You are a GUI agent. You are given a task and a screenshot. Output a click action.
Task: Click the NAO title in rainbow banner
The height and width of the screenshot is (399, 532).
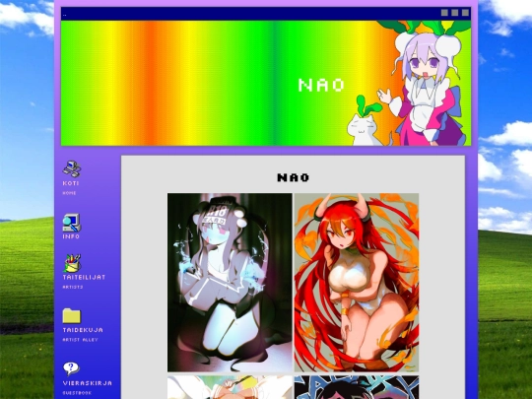321,85
